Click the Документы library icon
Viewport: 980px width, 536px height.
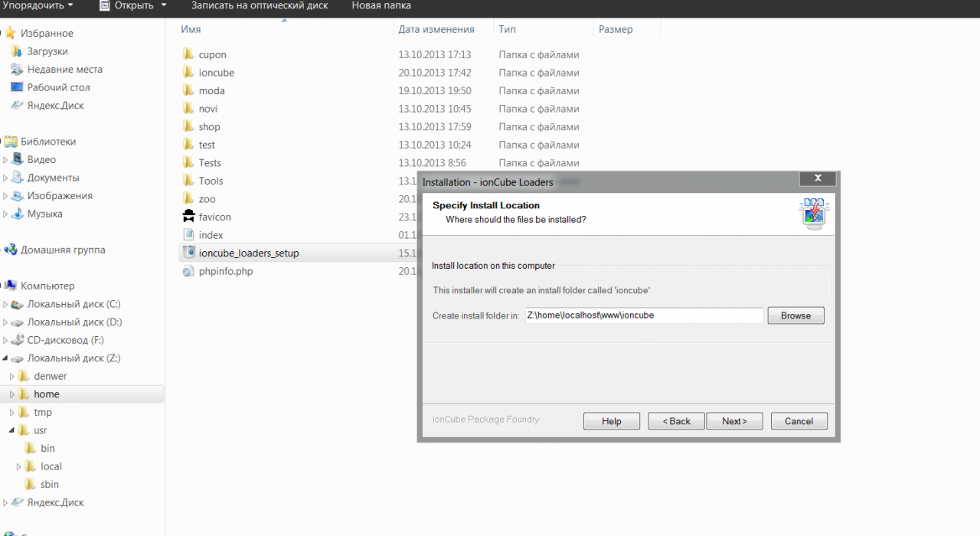click(17, 178)
